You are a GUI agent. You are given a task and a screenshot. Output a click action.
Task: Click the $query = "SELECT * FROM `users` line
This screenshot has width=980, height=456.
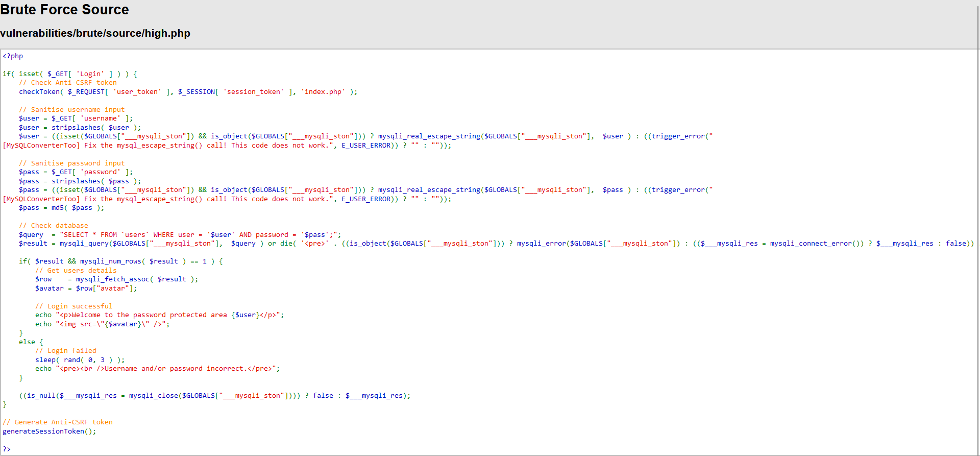(180, 235)
